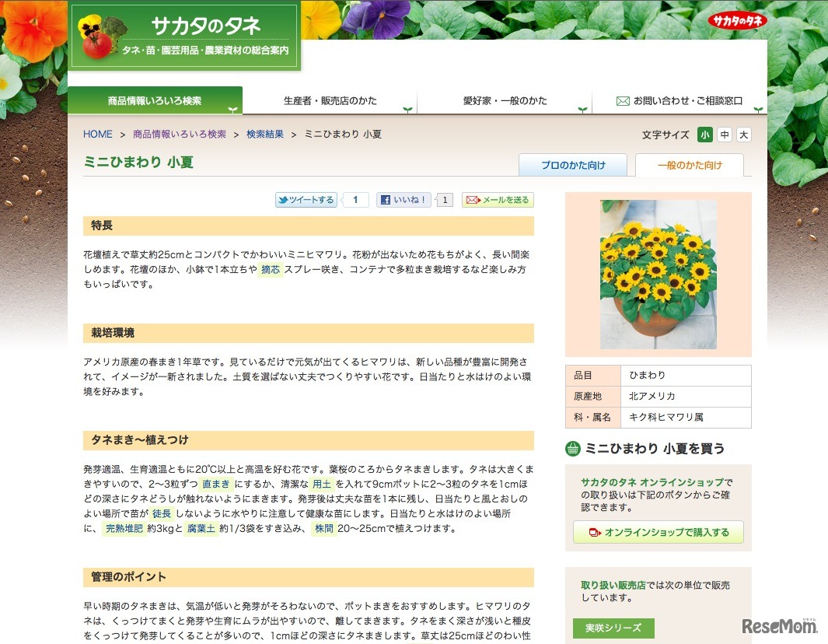Set font size to 小
The image size is (828, 644).
pos(704,135)
